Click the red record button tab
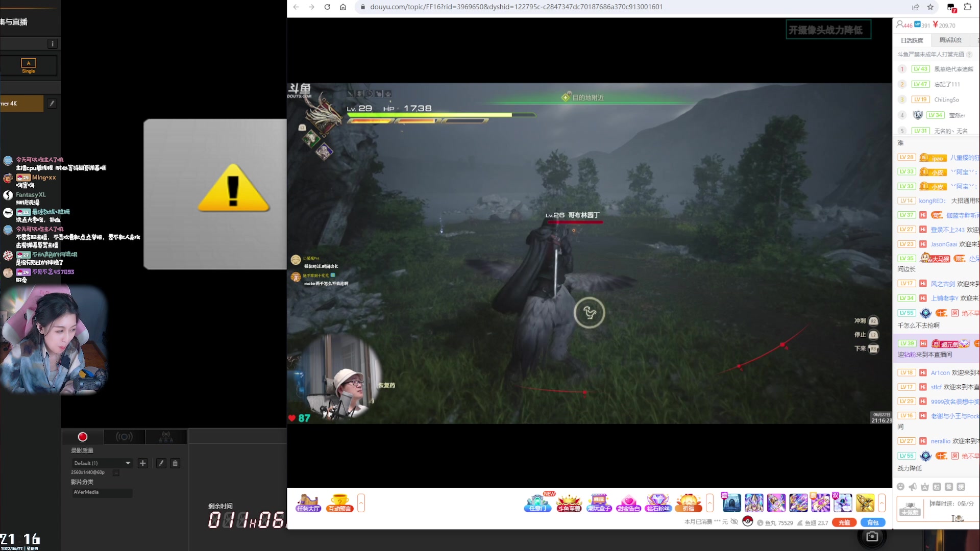 click(83, 437)
